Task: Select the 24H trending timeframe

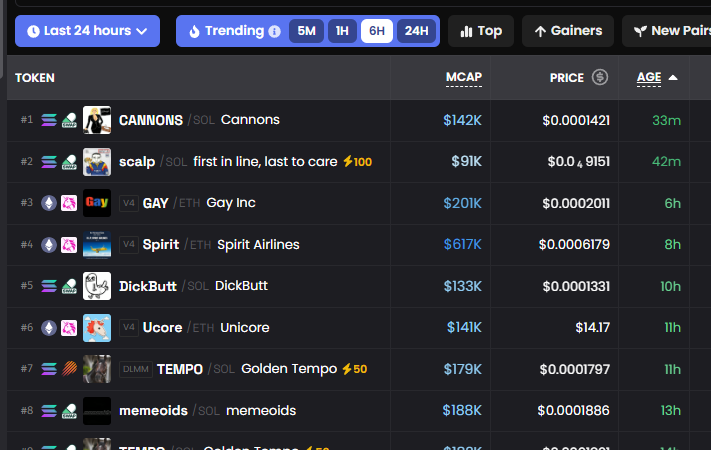Action: pos(416,31)
